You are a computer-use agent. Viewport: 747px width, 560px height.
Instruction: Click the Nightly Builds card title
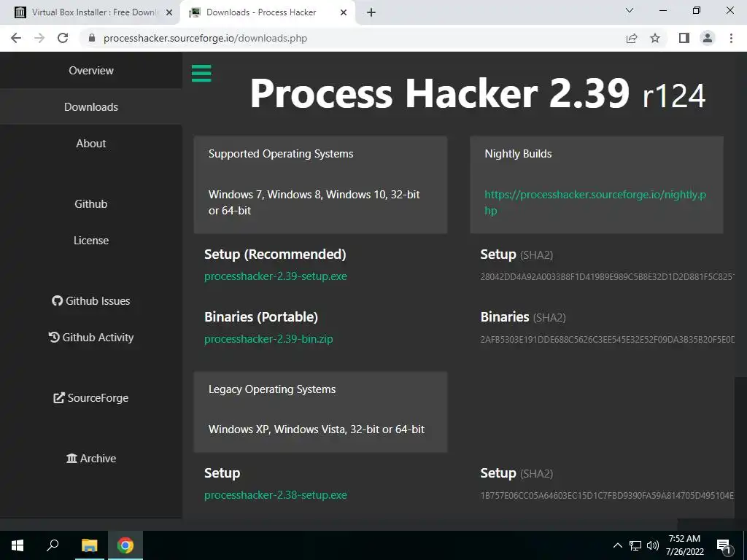[x=518, y=154]
